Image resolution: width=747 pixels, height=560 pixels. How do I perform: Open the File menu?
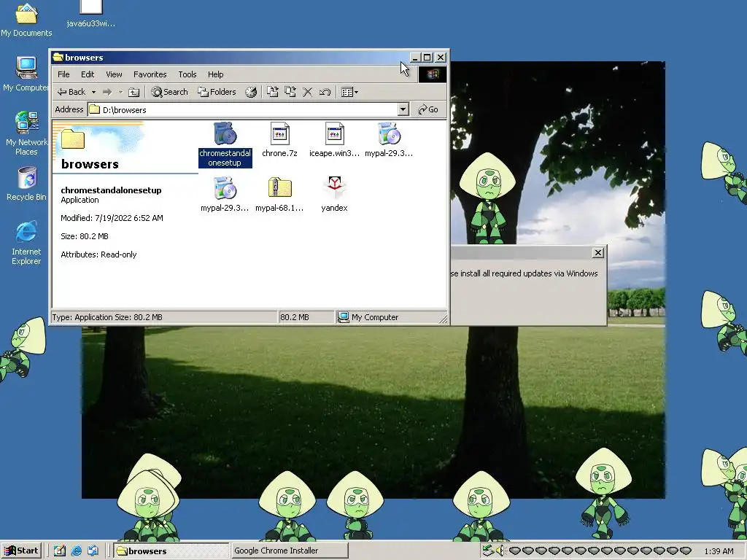(x=63, y=74)
